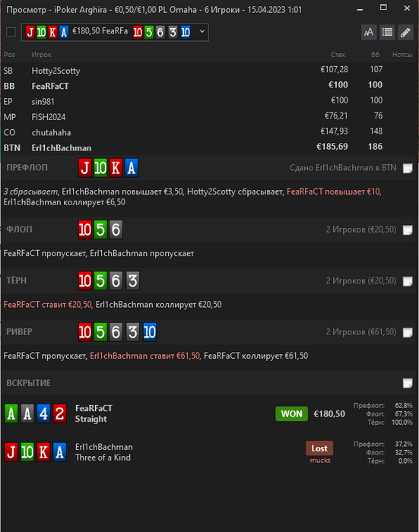419x532 pixels.
Task: Close the hand viewer window
Action: coord(407,8)
